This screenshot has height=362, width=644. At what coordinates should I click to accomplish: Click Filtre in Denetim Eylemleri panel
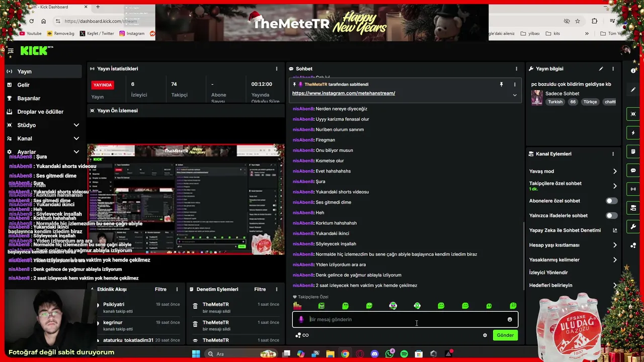pos(260,289)
